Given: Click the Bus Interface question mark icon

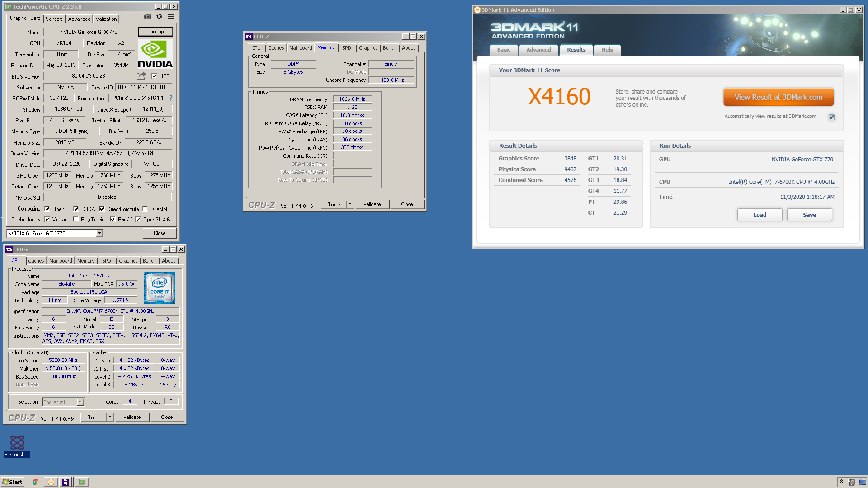Looking at the screenshot, I should click(x=171, y=98).
